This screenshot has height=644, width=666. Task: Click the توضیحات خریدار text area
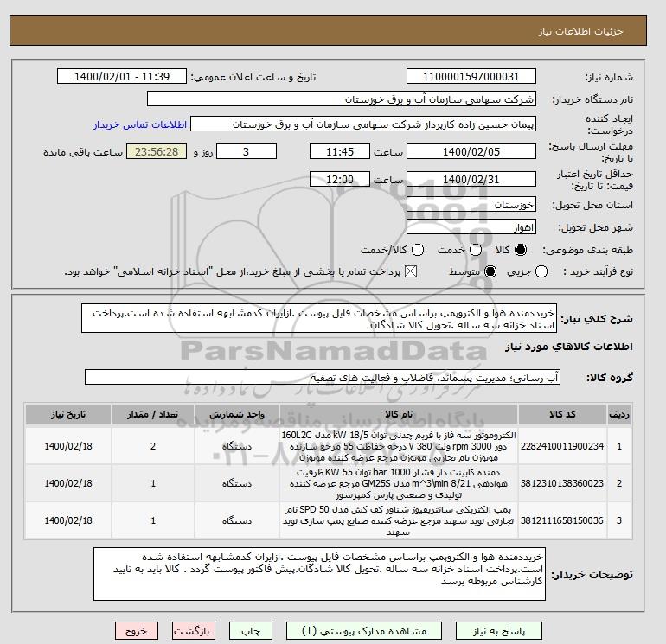pos(319,573)
